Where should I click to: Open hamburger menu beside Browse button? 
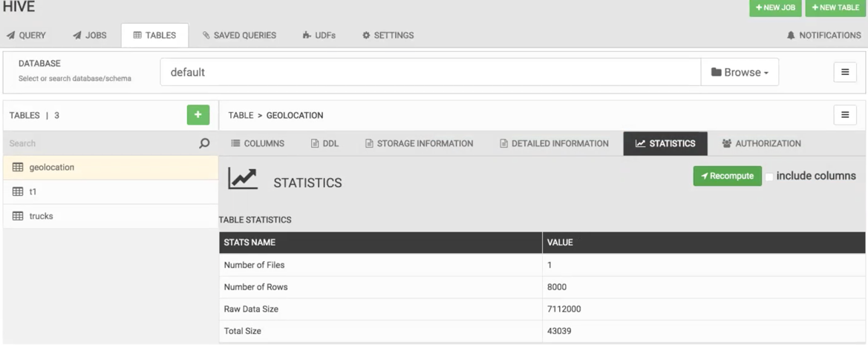[845, 72]
